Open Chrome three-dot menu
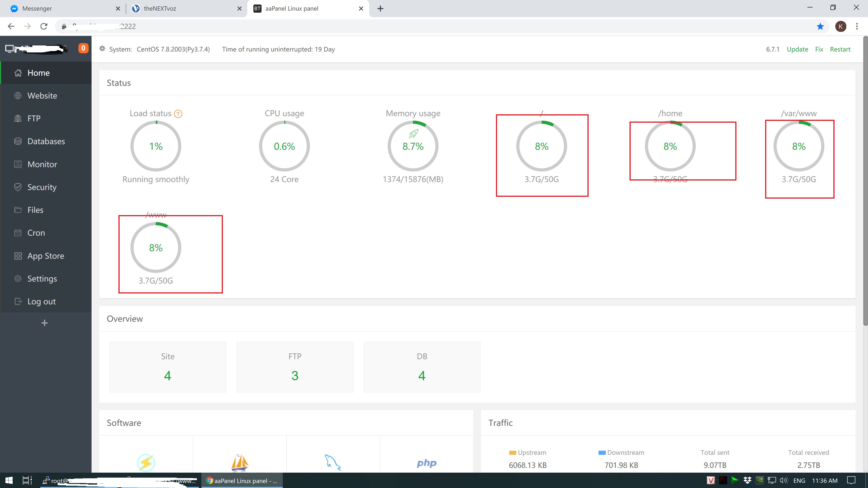 [x=856, y=26]
